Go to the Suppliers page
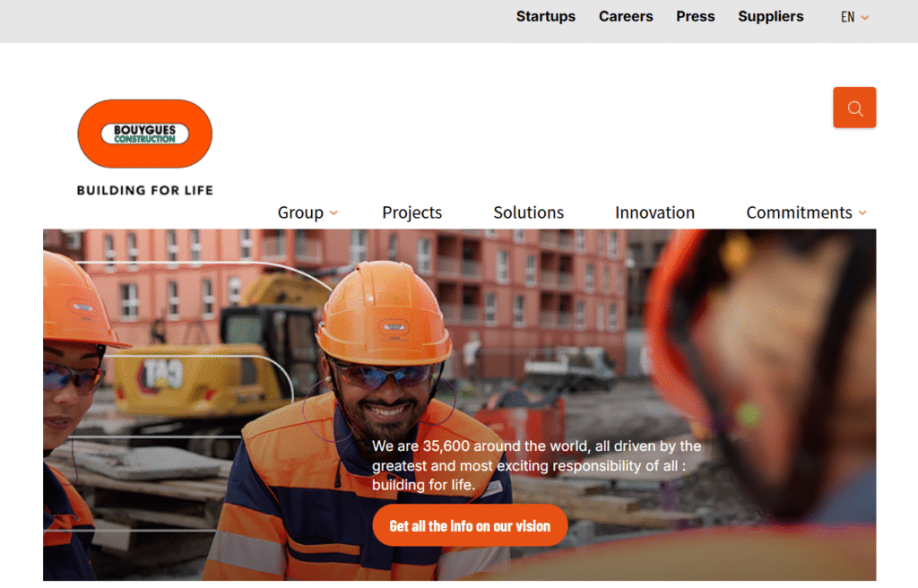The image size is (918, 588). coord(770,16)
